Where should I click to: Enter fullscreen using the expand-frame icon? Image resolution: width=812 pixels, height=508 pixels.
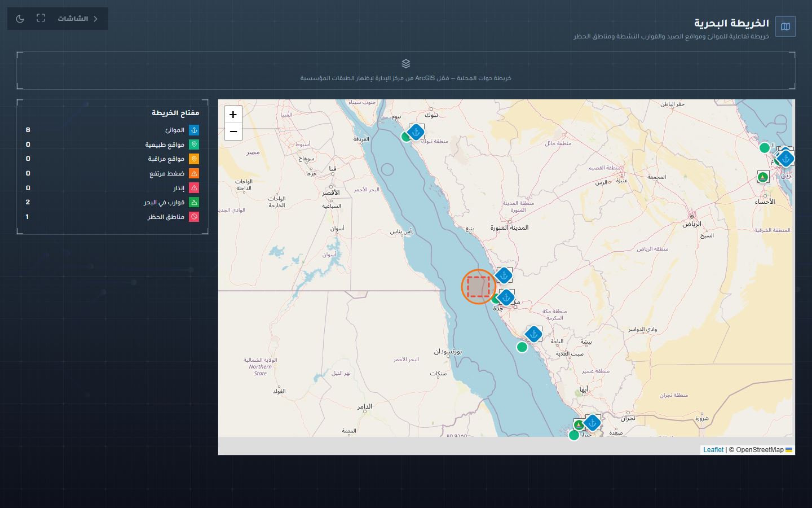(41, 19)
